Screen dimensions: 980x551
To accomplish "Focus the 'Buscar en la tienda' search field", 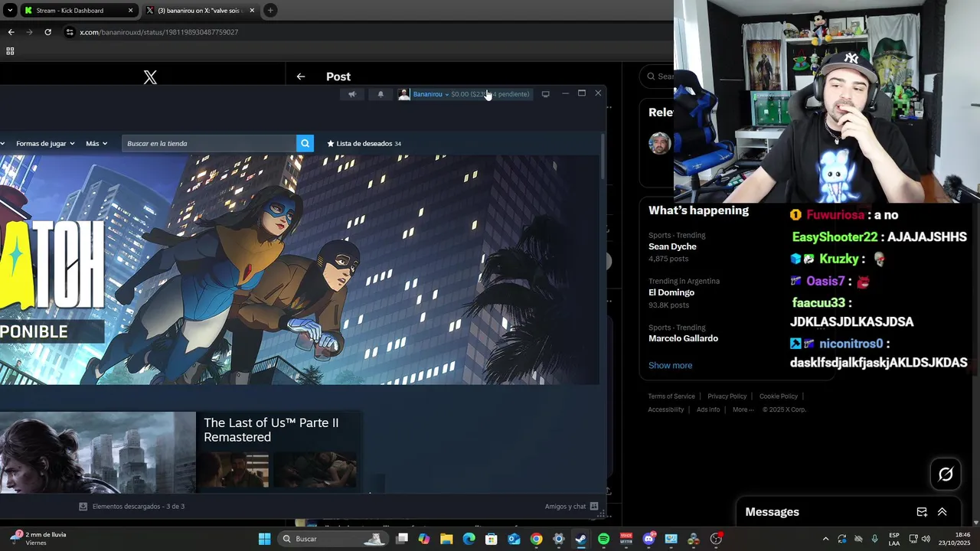I will pyautogui.click(x=208, y=143).
